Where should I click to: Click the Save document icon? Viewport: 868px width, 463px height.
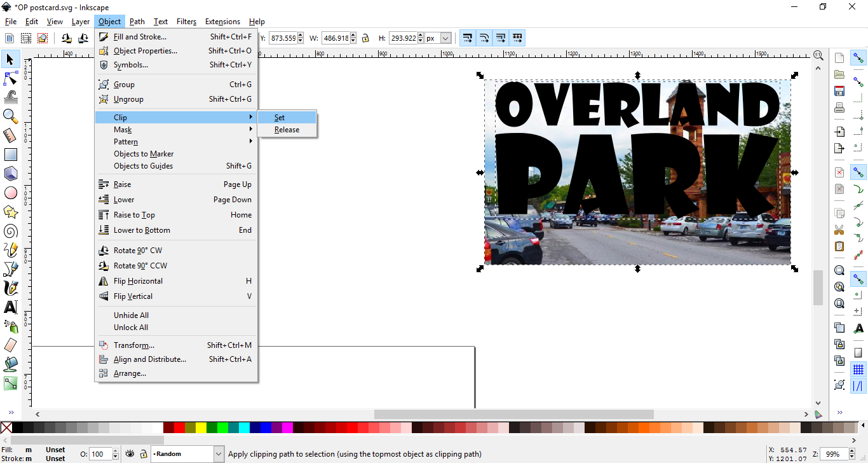point(839,91)
